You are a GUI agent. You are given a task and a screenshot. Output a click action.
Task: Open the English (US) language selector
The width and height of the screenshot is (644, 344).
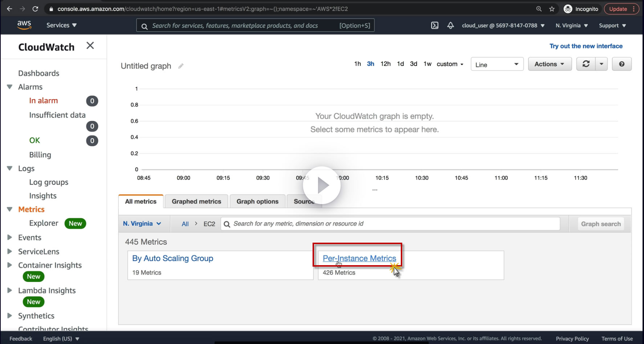point(61,339)
